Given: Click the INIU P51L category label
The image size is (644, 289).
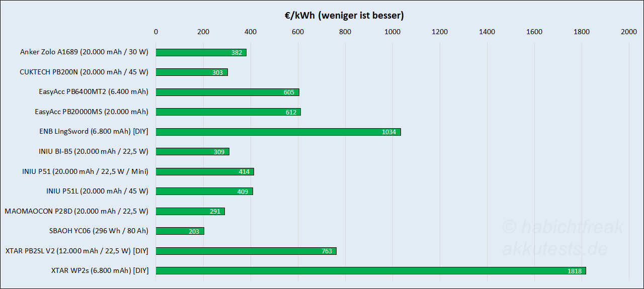Looking at the screenshot, I should pyautogui.click(x=97, y=191).
